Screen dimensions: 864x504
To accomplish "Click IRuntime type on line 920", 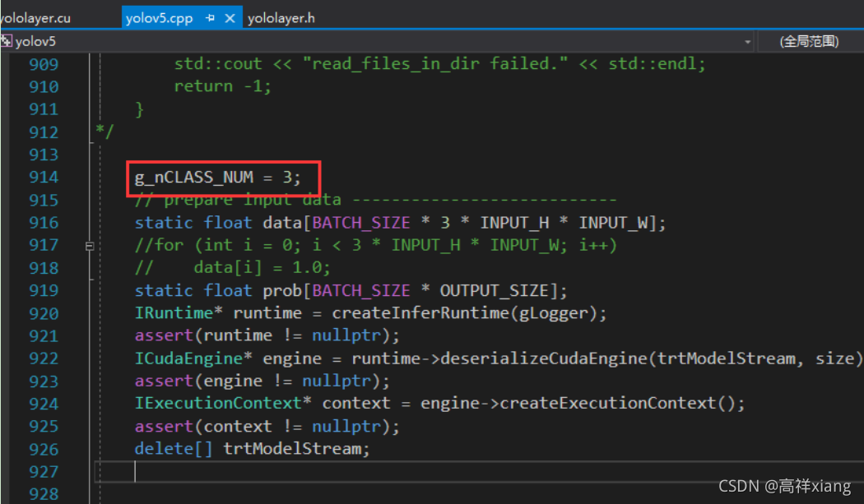I will (x=174, y=313).
